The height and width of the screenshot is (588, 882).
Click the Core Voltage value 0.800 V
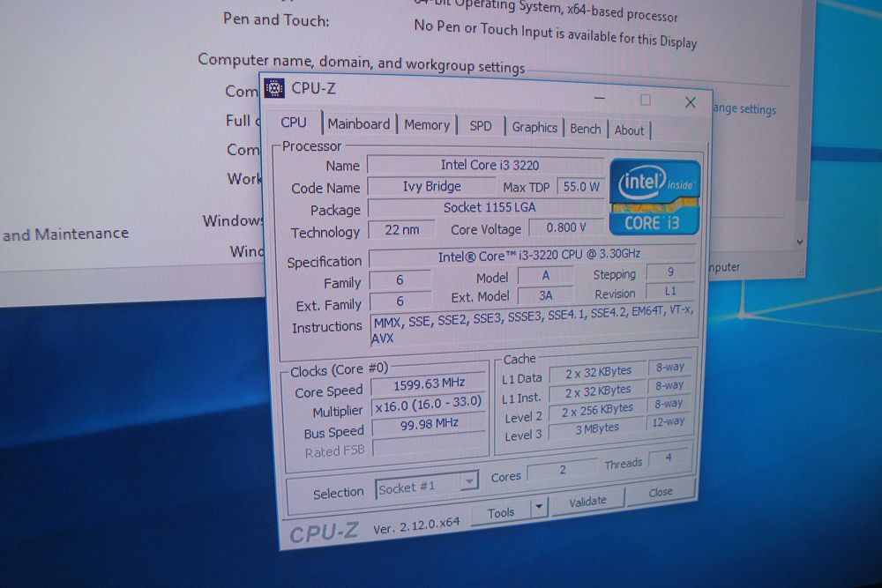tap(566, 227)
